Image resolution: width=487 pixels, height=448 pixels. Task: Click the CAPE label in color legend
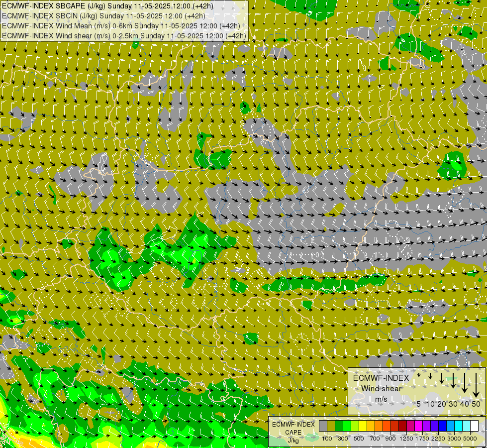pos(293,433)
